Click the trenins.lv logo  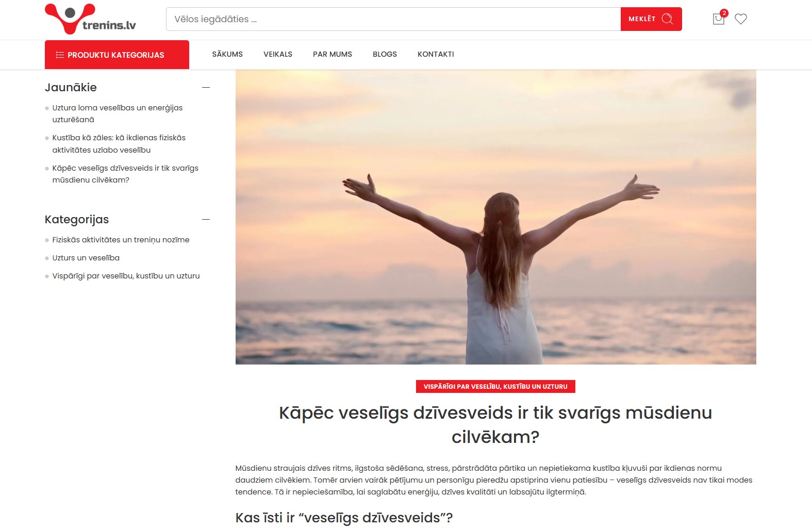tap(91, 19)
